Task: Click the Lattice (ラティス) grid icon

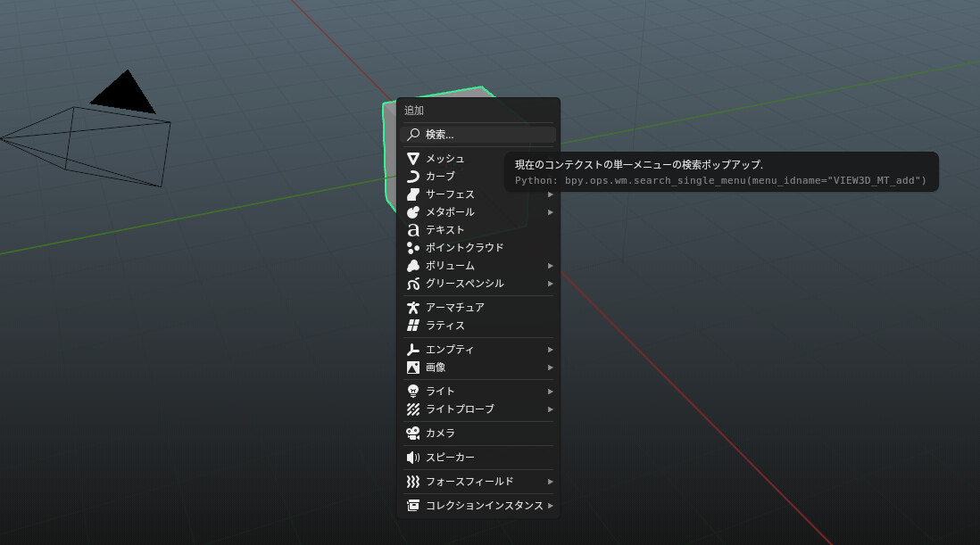Action: point(413,326)
